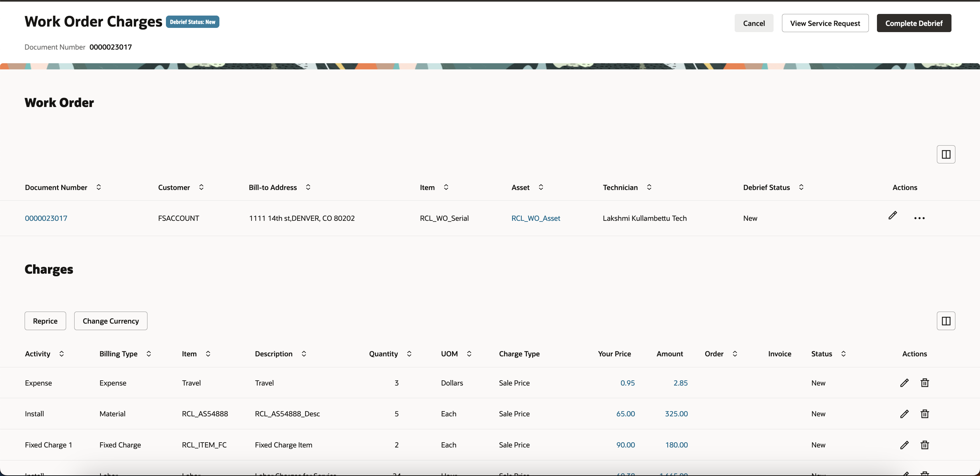This screenshot has width=980, height=476.
Task: Sort charges by Order
Action: point(735,354)
